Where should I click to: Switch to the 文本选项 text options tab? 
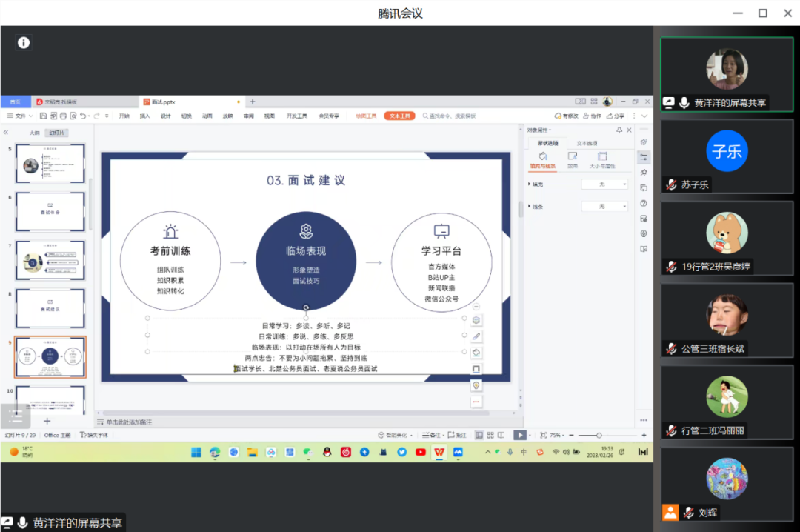587,143
